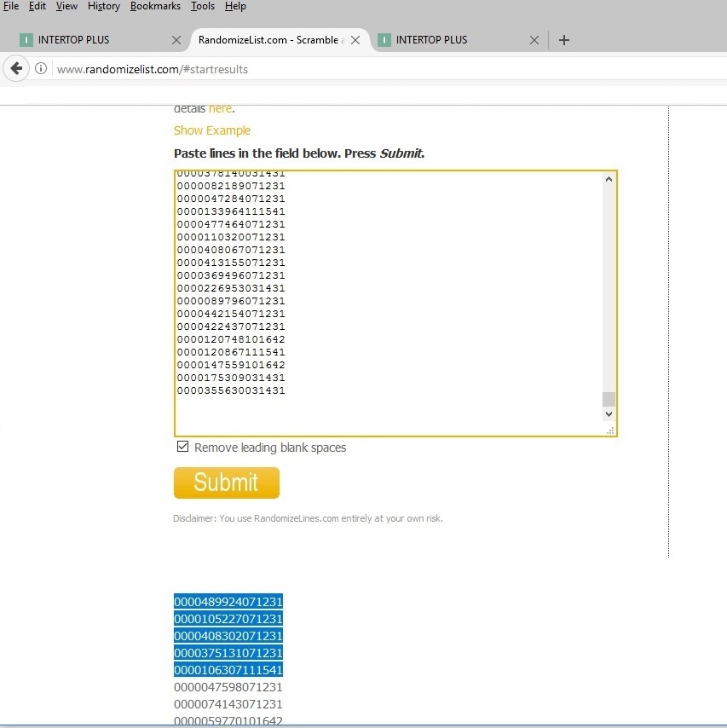Click the disclaimer text about RandomizeLines.com
Image resolution: width=727 pixels, height=728 pixels.
click(308, 518)
